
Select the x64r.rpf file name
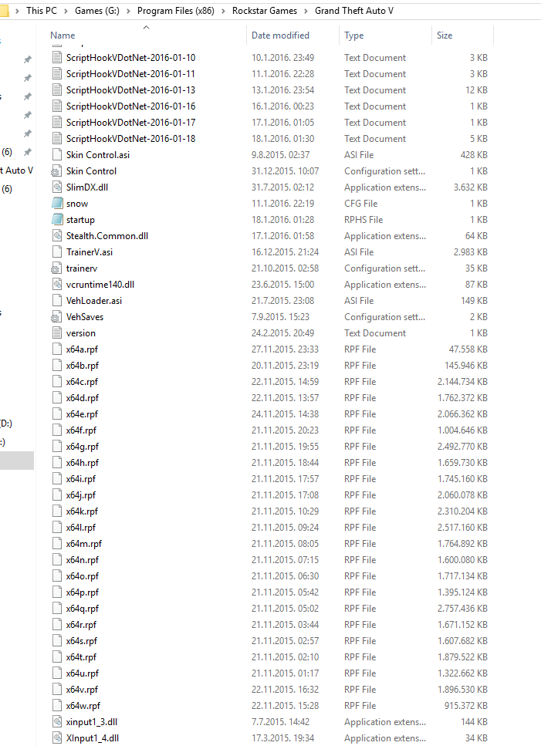(82, 625)
